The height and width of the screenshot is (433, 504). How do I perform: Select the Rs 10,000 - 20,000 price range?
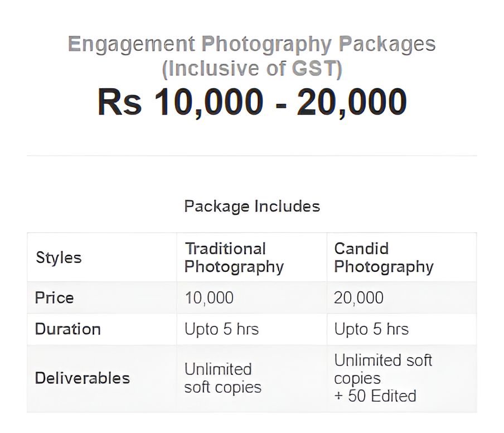252,102
